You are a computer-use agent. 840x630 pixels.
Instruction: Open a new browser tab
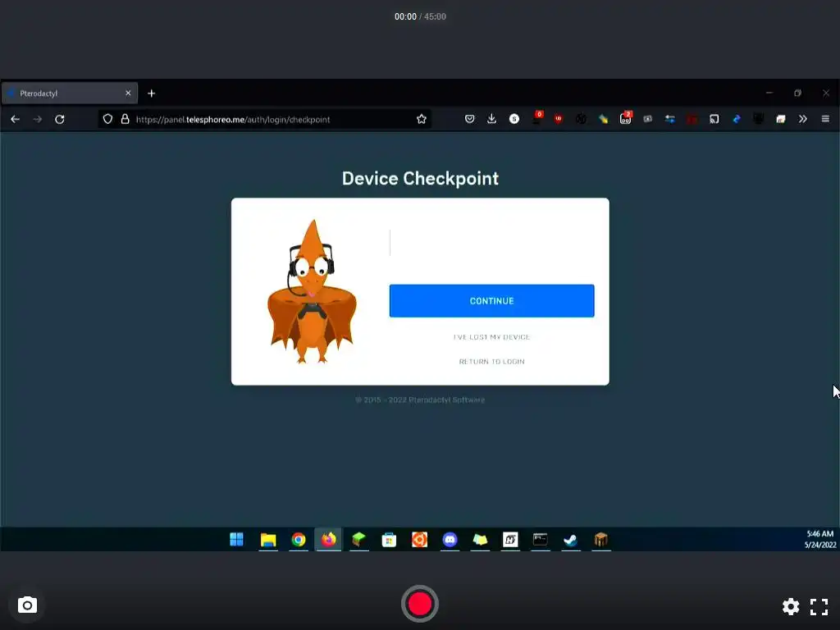pos(152,94)
